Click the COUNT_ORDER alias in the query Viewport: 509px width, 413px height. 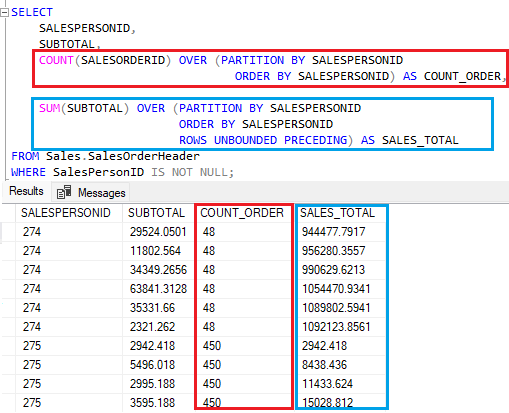[462, 76]
